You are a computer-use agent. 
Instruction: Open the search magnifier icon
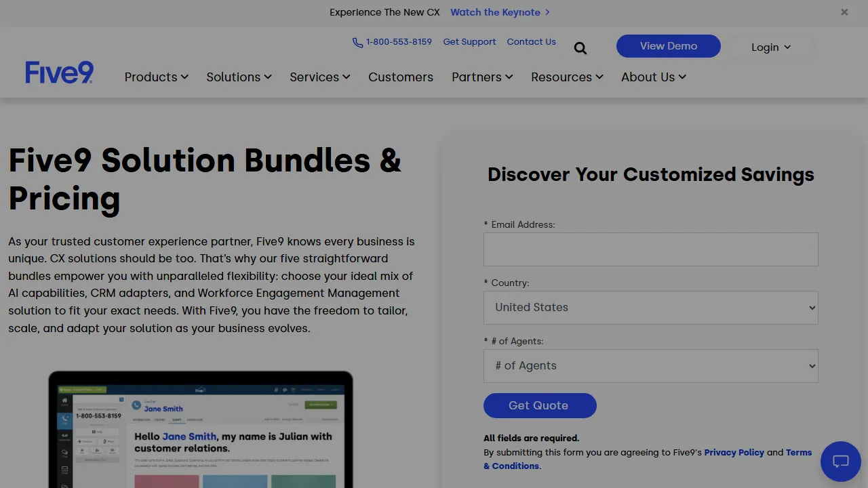(x=580, y=48)
